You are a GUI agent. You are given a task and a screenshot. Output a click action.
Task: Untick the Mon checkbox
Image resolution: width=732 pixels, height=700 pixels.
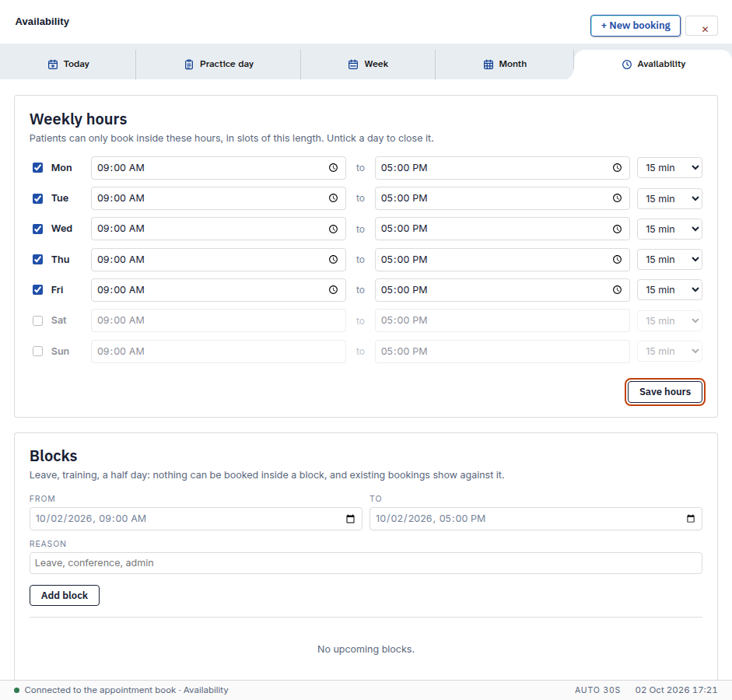[38, 168]
